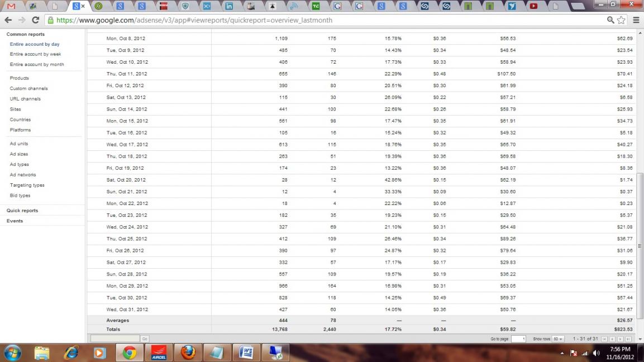This screenshot has width=644, height=362.
Task: Select the Thu, Oct 11, 2012 row date
Action: [x=126, y=74]
